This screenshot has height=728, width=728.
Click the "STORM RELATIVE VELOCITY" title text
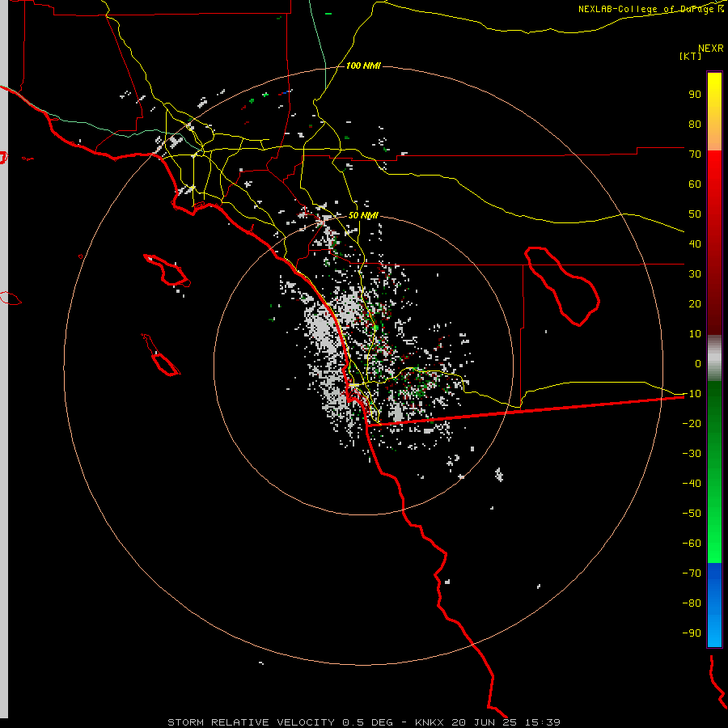(x=251, y=722)
